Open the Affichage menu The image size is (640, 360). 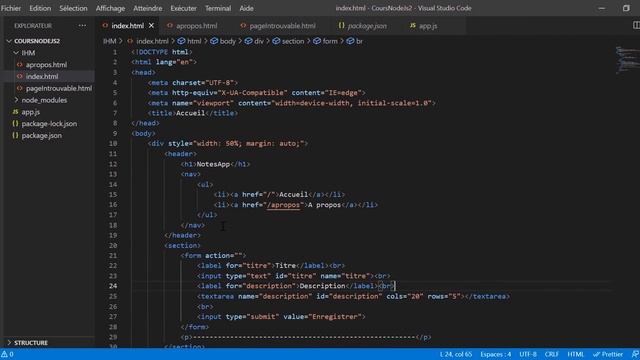click(x=110, y=8)
